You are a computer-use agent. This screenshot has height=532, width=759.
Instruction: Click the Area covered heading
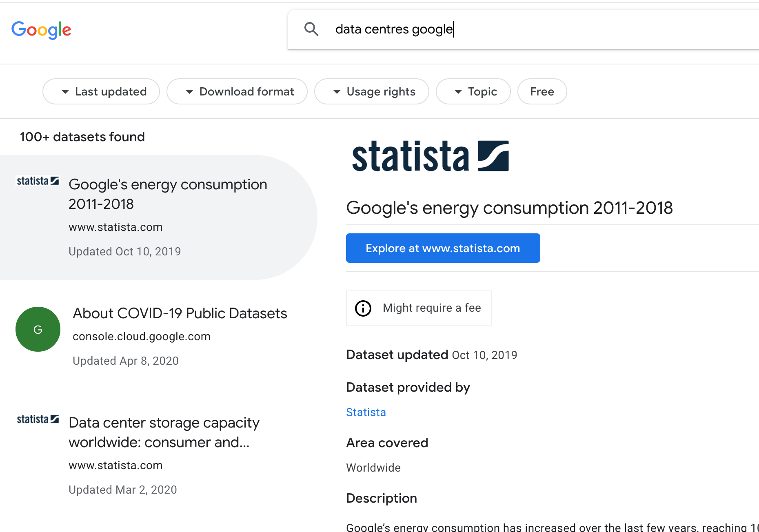coord(387,443)
